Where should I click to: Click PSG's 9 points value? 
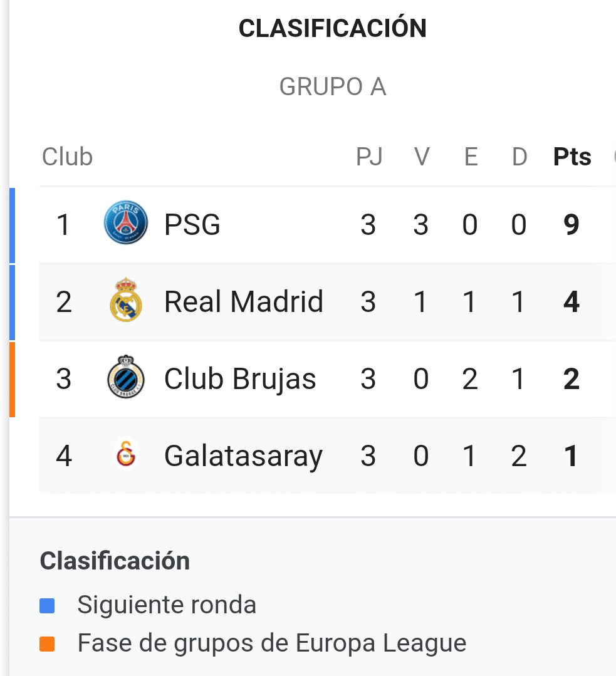[x=572, y=225]
